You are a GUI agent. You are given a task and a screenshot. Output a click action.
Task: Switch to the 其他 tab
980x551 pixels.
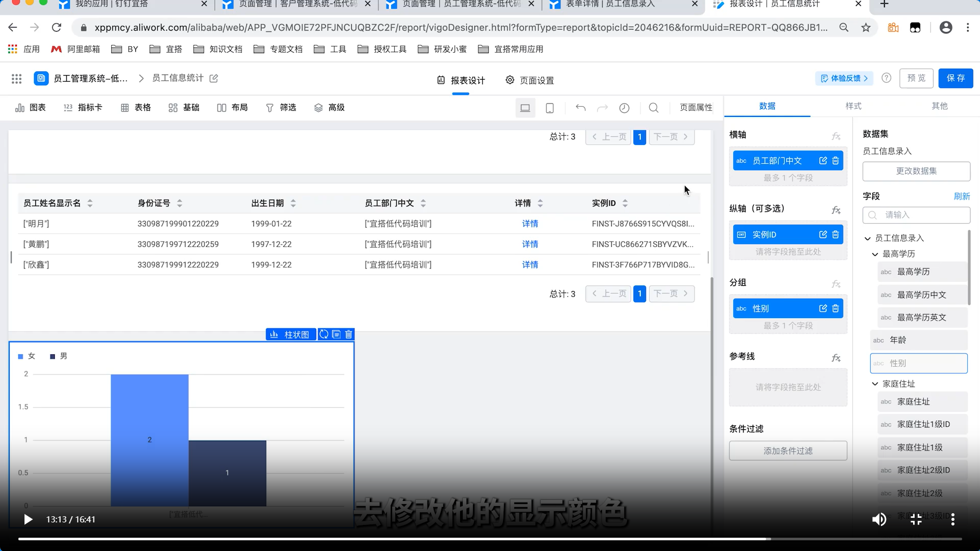[x=939, y=106]
